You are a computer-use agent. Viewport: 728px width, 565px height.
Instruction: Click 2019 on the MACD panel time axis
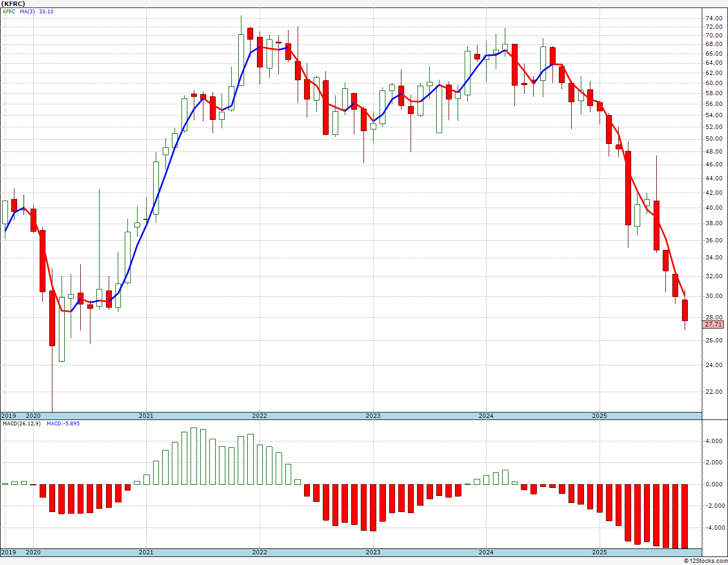[8, 552]
